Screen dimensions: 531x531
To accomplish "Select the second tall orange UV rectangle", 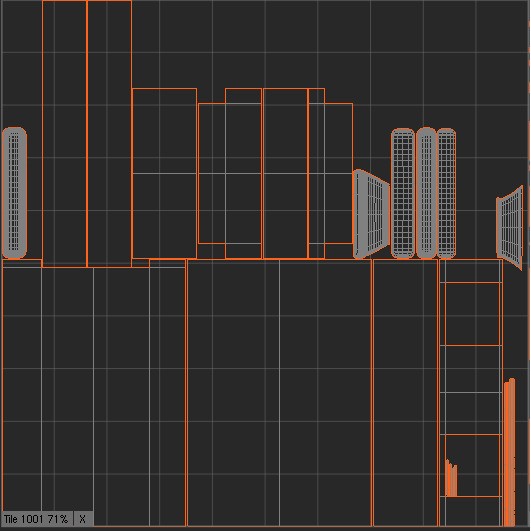I will (109, 134).
